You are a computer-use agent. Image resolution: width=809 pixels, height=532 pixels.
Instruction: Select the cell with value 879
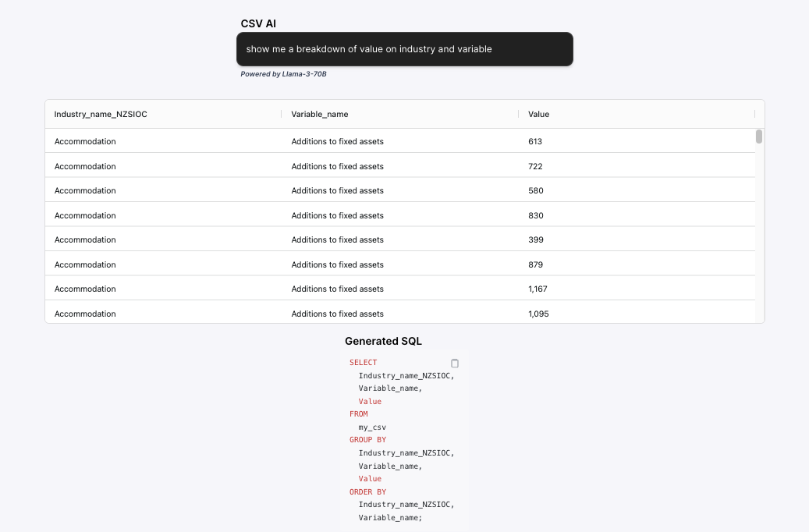(x=535, y=264)
